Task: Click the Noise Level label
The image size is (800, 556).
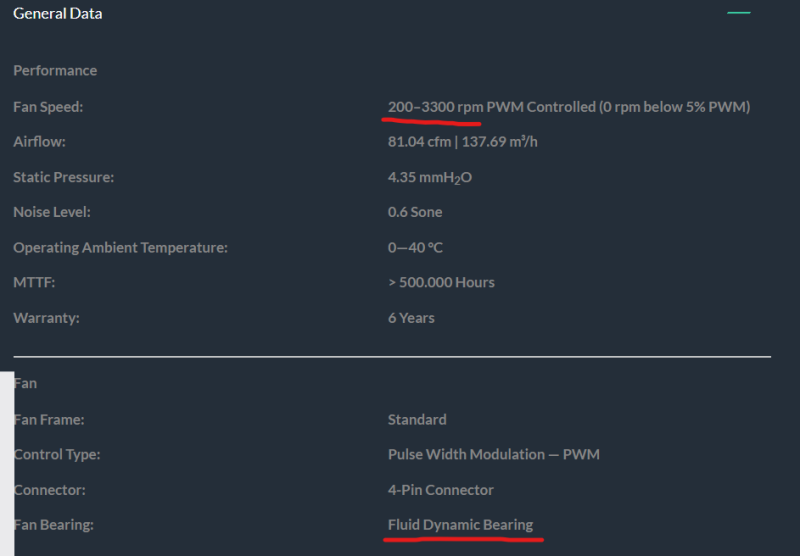Action: coord(52,212)
